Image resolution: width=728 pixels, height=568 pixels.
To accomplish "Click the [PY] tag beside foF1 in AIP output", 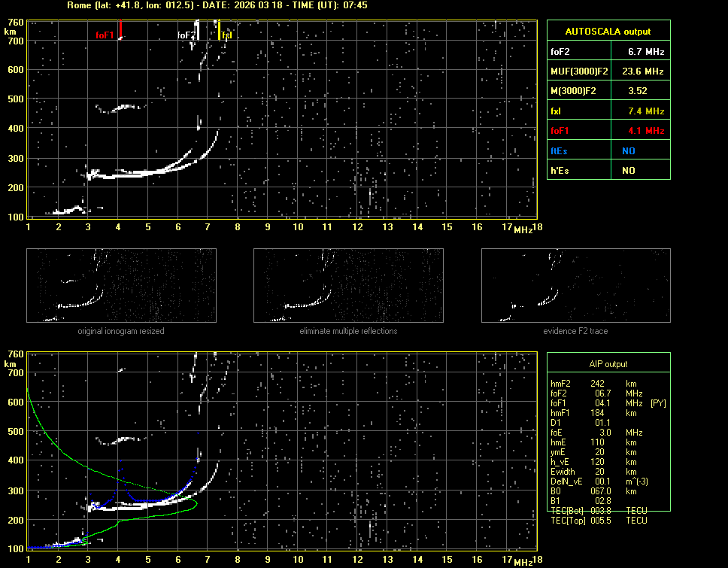I will tap(657, 403).
